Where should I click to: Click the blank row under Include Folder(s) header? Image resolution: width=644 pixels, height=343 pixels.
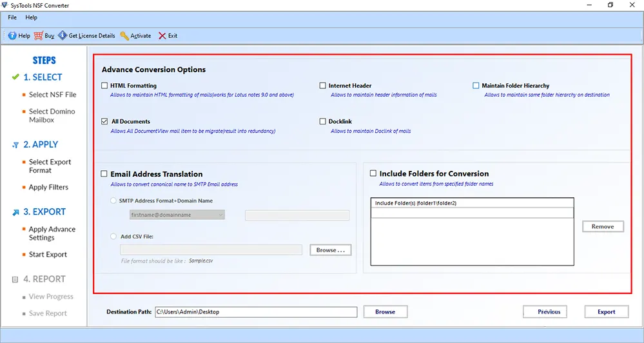click(x=473, y=213)
